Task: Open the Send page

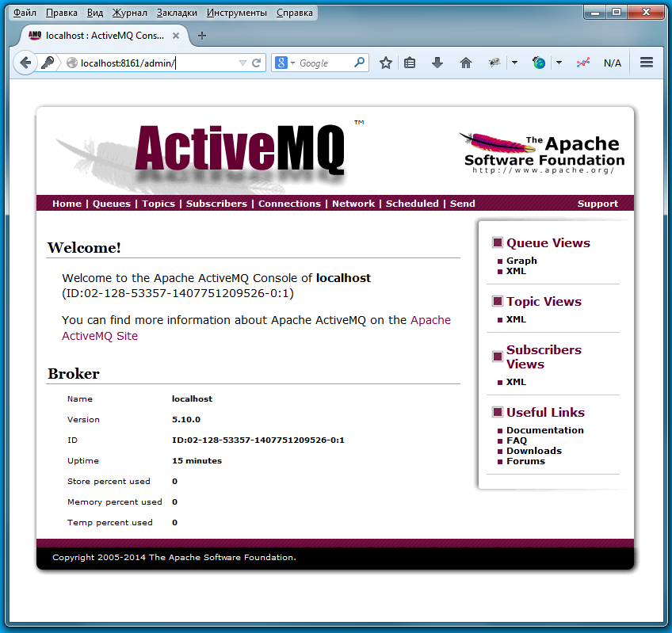Action: pos(463,204)
